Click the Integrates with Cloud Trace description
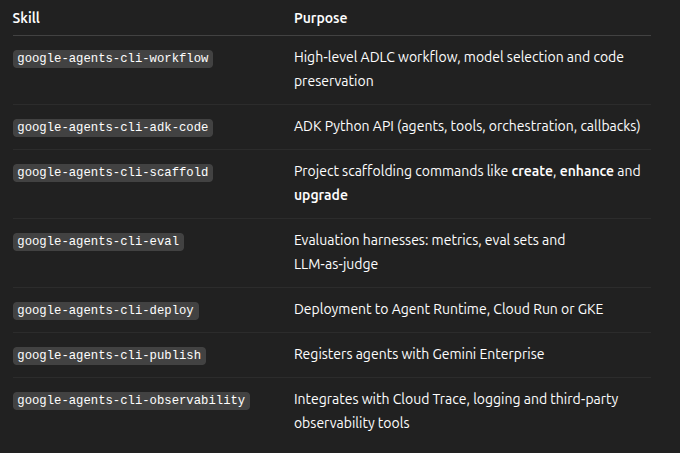This screenshot has width=680, height=453. click(456, 411)
